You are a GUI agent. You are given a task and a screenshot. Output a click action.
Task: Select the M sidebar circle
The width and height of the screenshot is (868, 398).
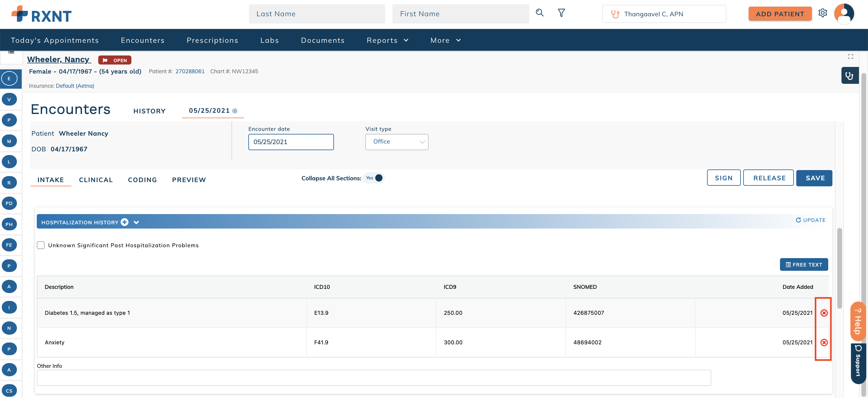pyautogui.click(x=9, y=141)
